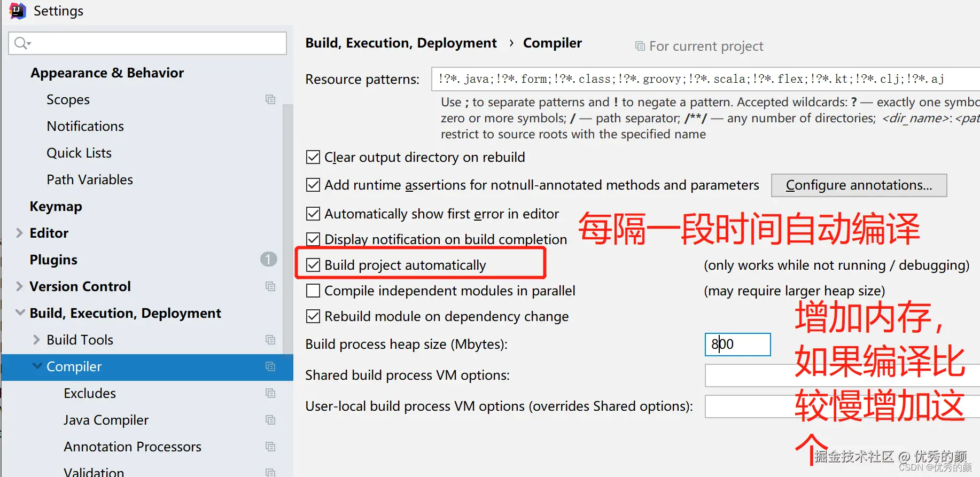This screenshot has width=980, height=477.
Task: Click the Configure annotations button
Action: click(858, 185)
